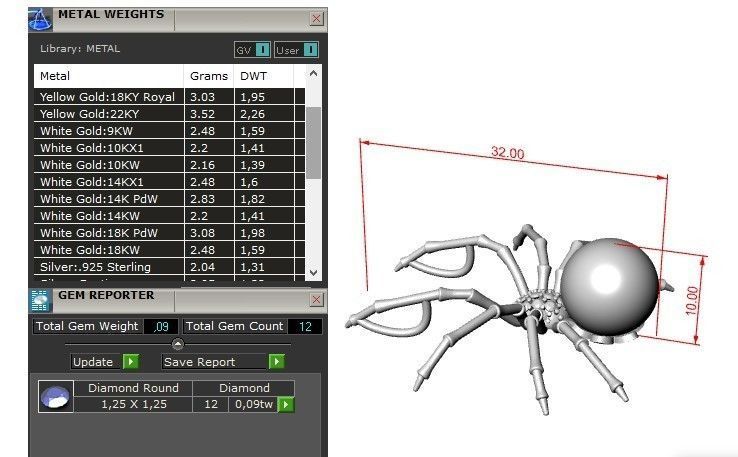Image resolution: width=738 pixels, height=457 pixels.
Task: Click the 1,25 X 1,25 size cell
Action: tap(133, 404)
